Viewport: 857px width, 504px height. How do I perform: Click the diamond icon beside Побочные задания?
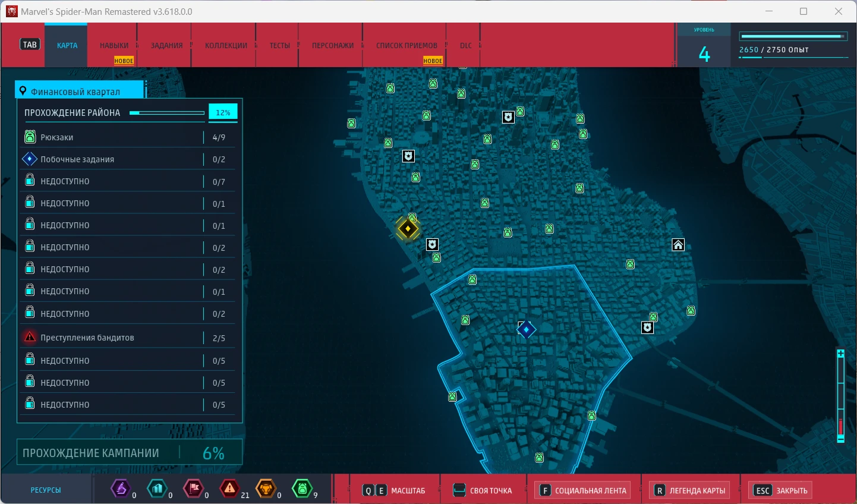30,159
